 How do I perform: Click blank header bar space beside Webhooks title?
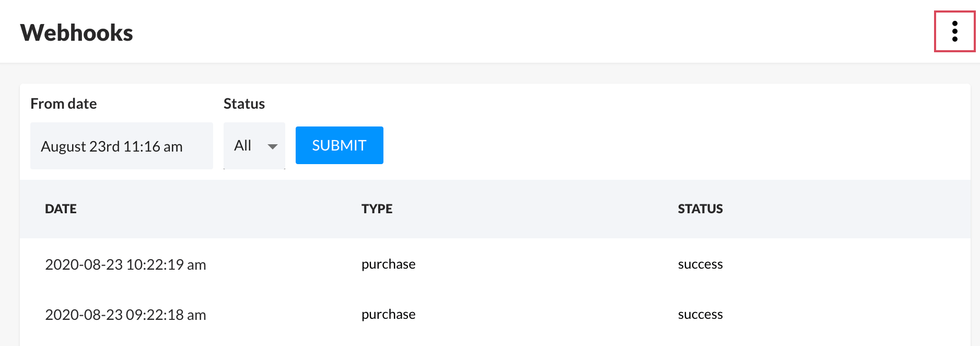pyautogui.click(x=470, y=32)
